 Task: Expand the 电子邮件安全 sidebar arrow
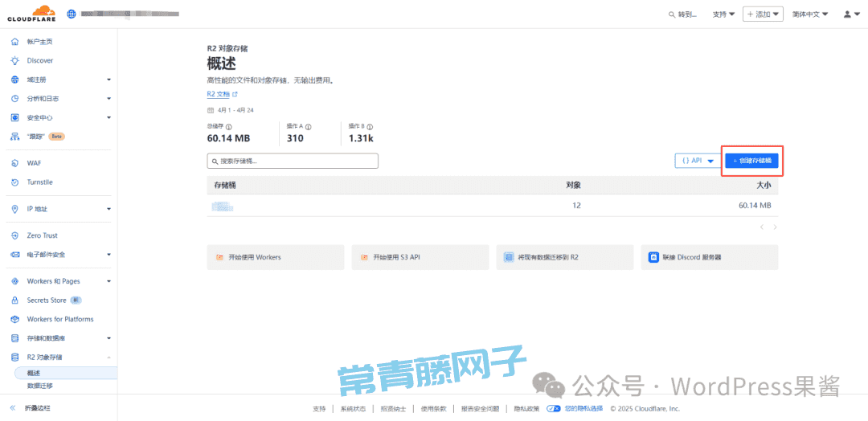[108, 255]
